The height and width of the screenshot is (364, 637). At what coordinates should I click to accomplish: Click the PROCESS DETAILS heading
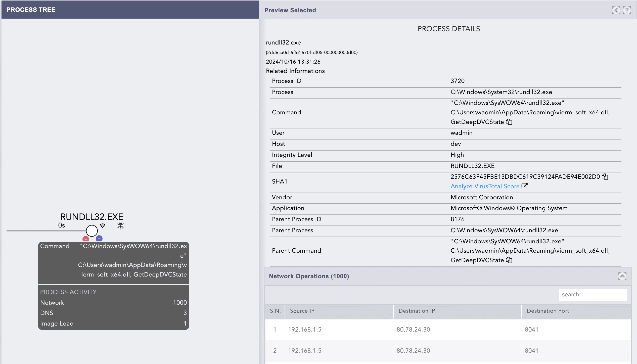point(449,29)
